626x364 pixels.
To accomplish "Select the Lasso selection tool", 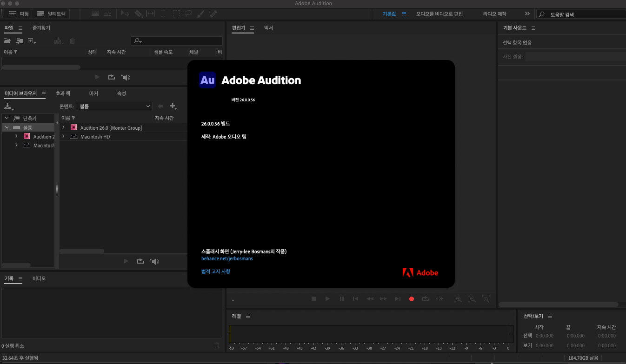I will 188,14.
